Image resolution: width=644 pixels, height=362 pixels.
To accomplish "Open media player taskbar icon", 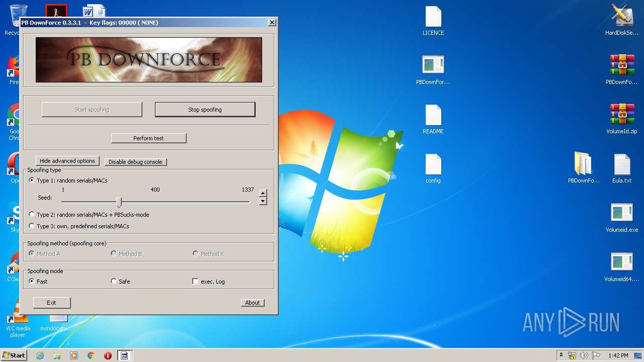I will coord(74,355).
